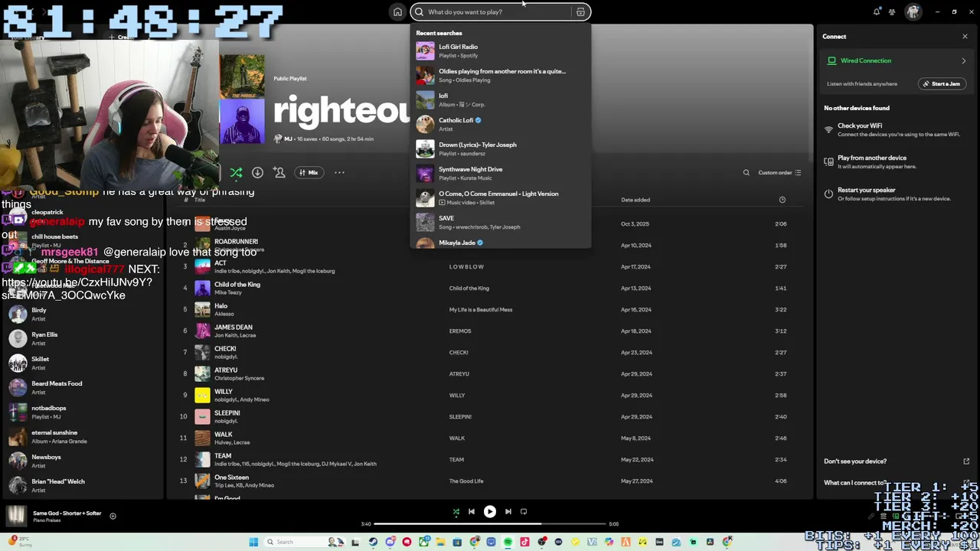980x551 pixels.
Task: Open the eternal sunshine album in the library
Action: point(84,436)
